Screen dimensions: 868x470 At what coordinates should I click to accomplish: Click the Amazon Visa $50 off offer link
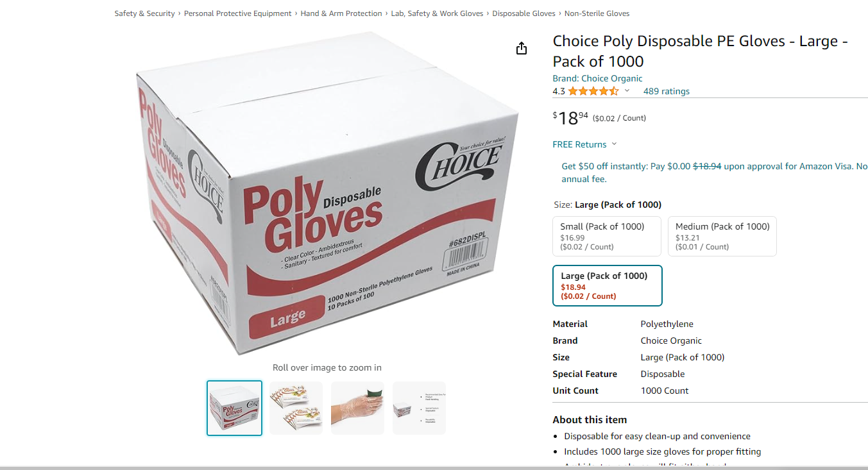[x=714, y=172]
